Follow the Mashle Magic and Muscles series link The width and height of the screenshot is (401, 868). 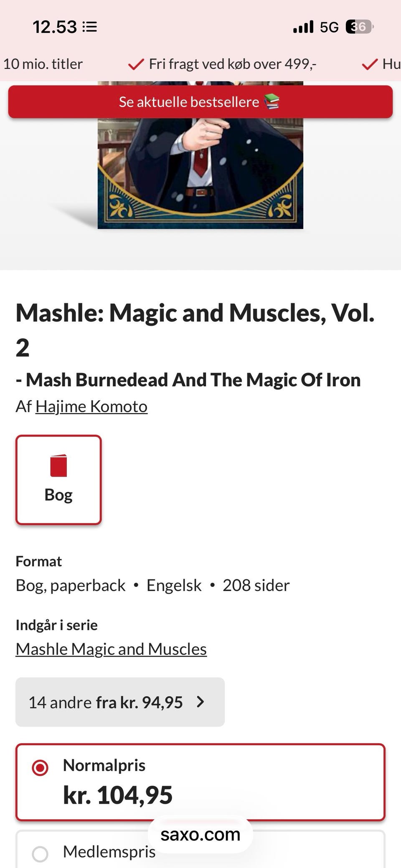click(111, 649)
